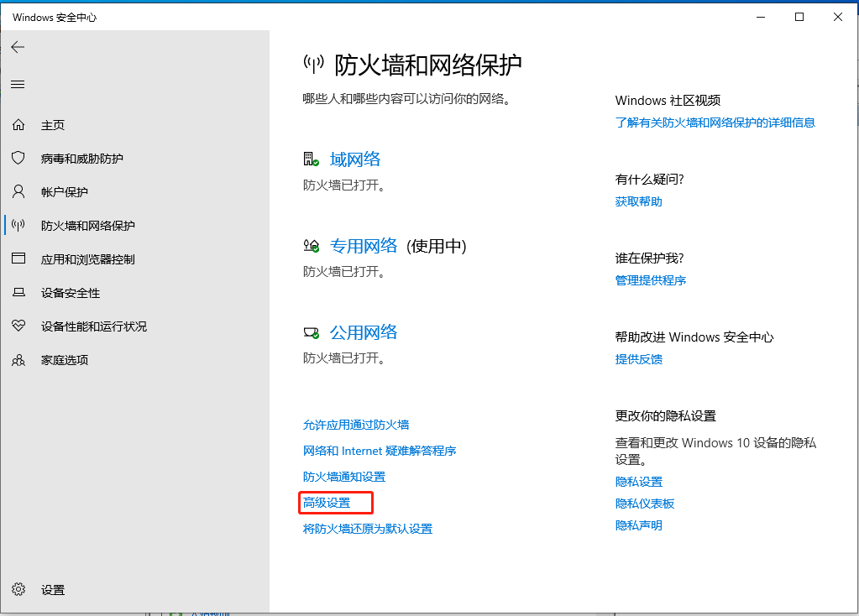Click 提供反馈 link

639,359
